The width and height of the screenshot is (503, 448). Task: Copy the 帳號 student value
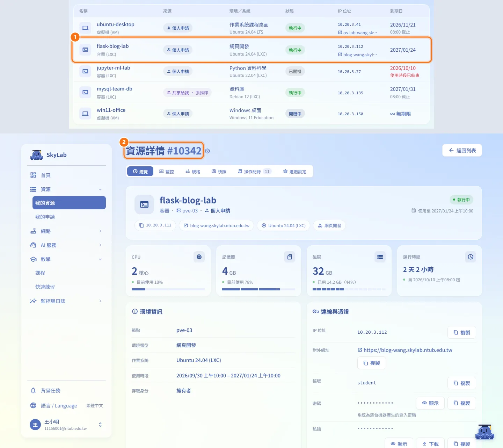tap(462, 383)
